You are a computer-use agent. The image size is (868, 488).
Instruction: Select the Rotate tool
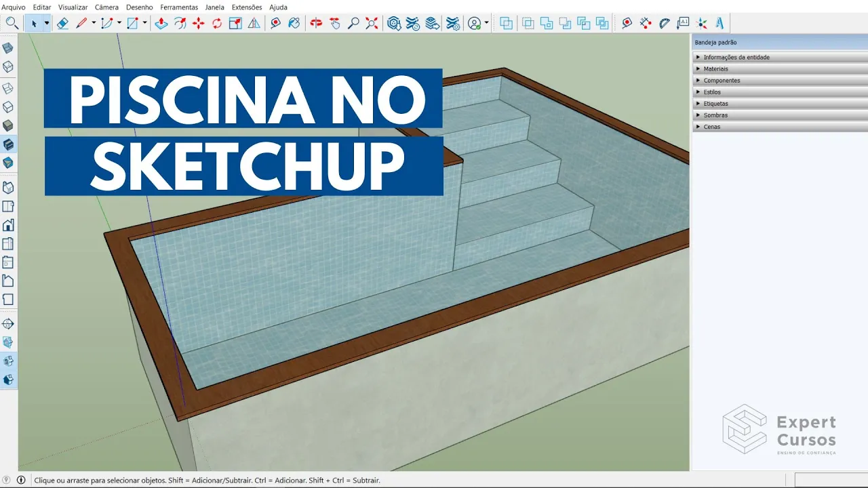pos(217,23)
